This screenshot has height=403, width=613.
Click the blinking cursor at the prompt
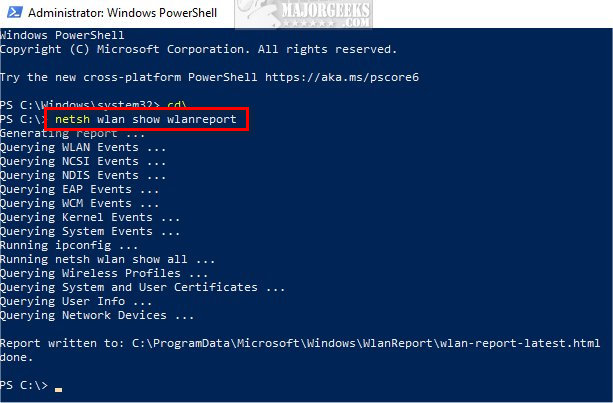pyautogui.click(x=59, y=389)
